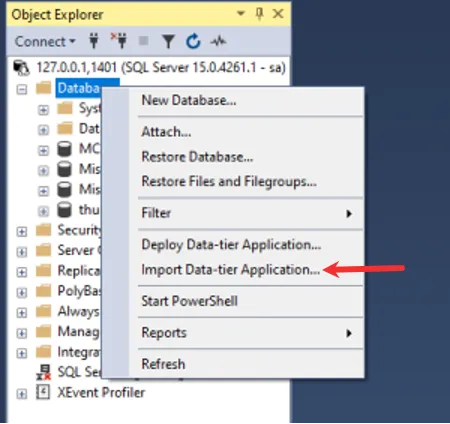Screen dimensions: 450x424
Task: Click the Security folder icon
Action: (43, 230)
